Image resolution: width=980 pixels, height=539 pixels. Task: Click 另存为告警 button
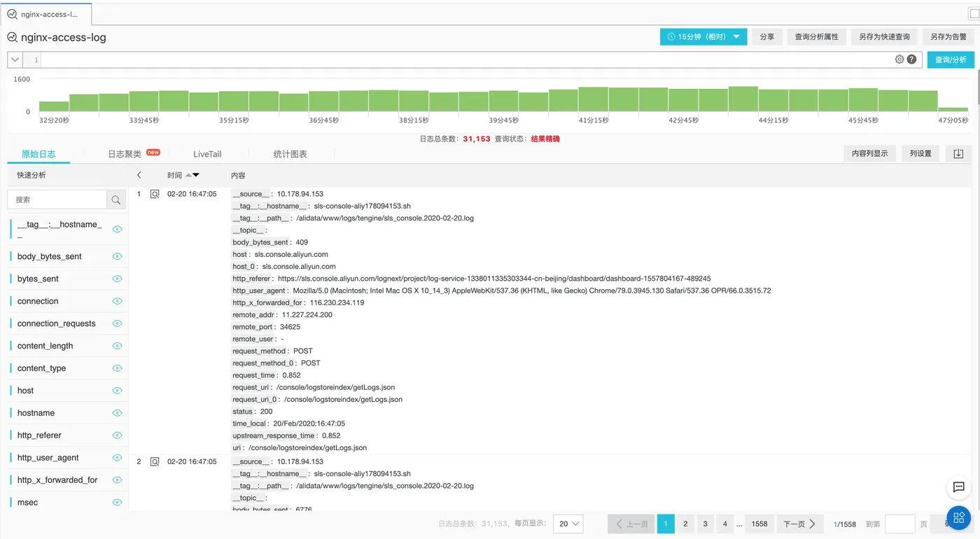[x=948, y=37]
